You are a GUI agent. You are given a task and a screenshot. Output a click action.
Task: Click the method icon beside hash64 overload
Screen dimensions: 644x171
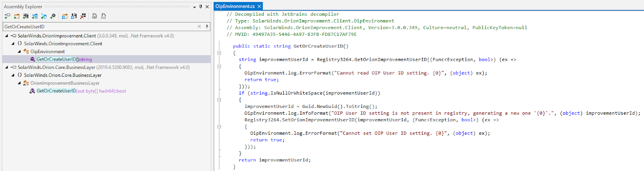click(x=33, y=91)
